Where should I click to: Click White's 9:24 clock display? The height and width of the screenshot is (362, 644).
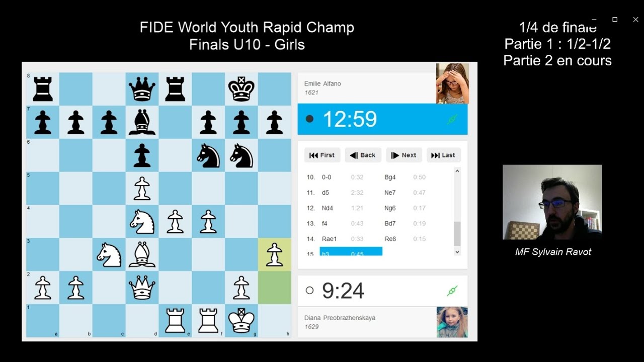[x=343, y=291]
